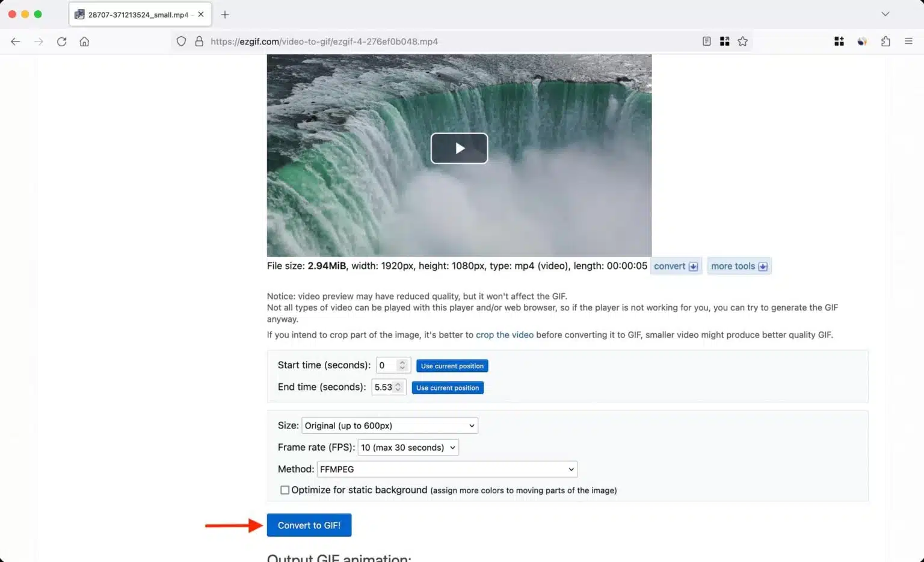924x562 pixels.
Task: Open the extensions puzzle-piece icon
Action: [885, 41]
